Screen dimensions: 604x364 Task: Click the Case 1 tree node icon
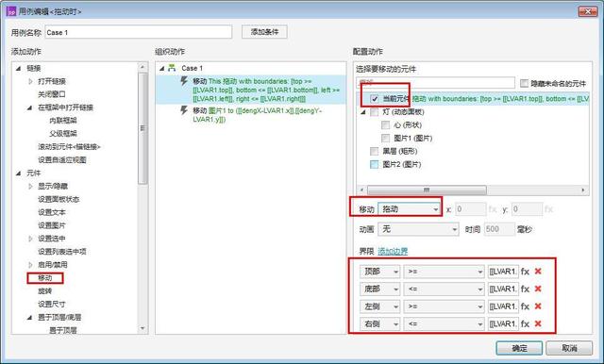pos(172,68)
